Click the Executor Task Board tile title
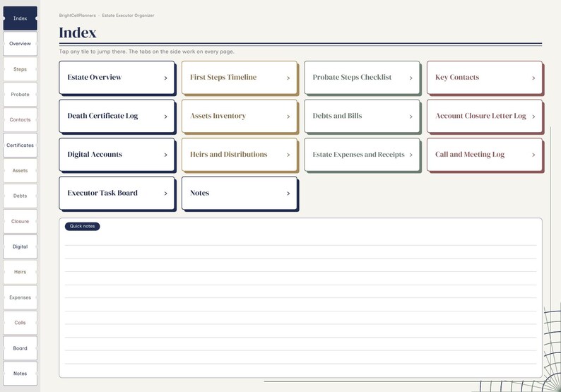 coord(102,193)
